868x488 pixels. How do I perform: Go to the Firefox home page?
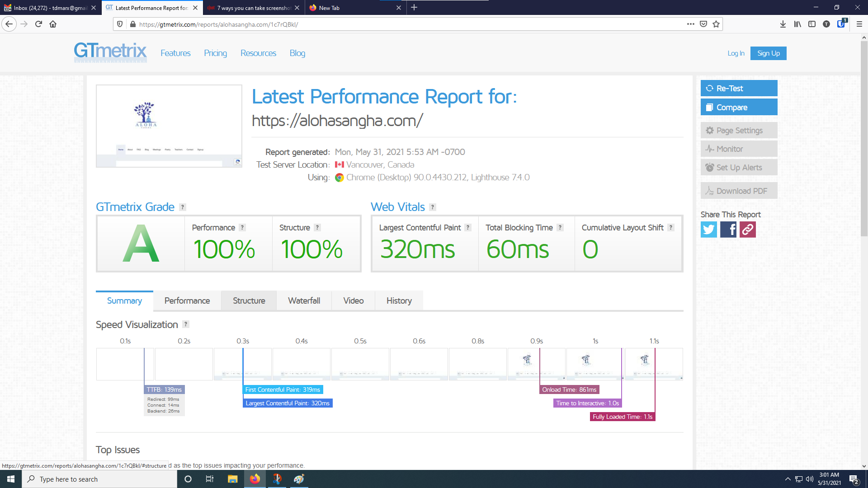click(53, 24)
